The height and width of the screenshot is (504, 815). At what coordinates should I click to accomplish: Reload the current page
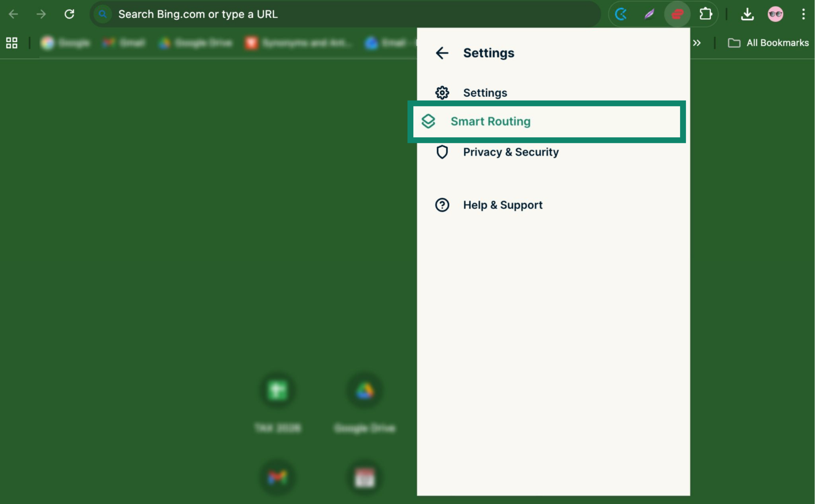(69, 14)
